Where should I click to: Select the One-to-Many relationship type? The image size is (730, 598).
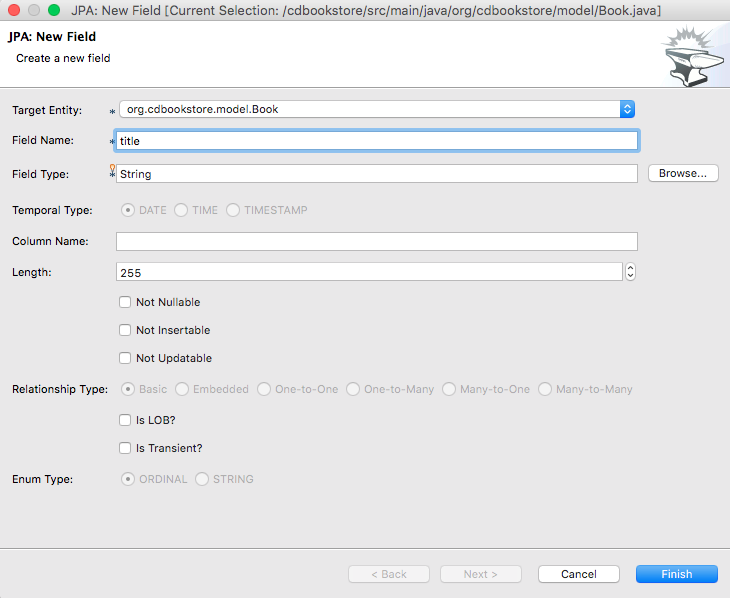[353, 389]
